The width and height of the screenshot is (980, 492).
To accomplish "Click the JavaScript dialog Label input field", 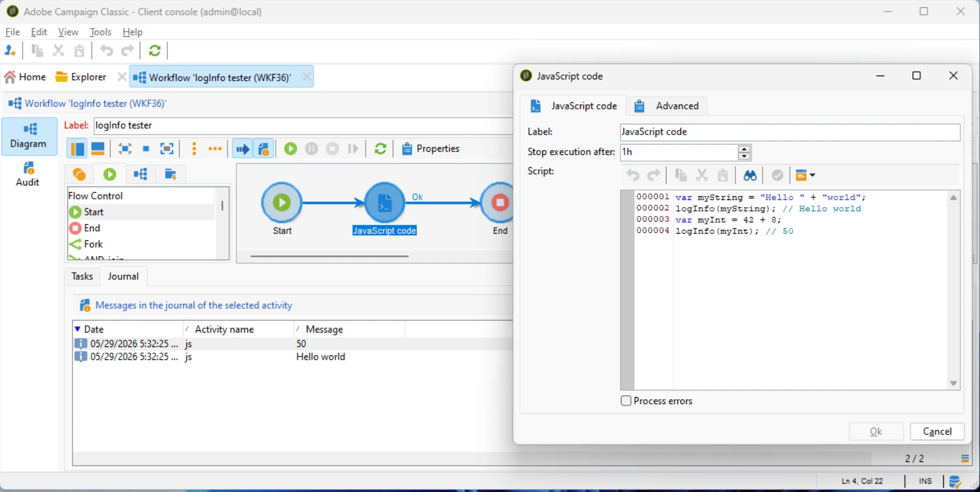I will (790, 132).
